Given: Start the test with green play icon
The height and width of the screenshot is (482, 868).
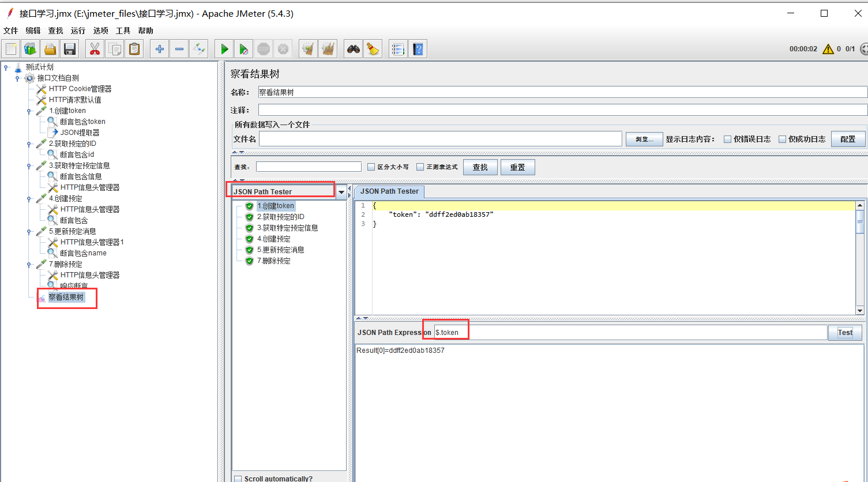Looking at the screenshot, I should [224, 49].
